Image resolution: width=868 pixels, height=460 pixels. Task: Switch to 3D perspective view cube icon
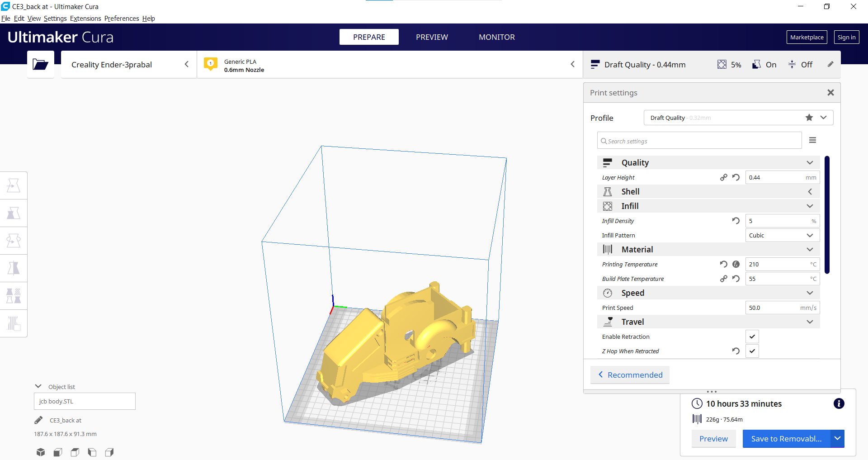41,452
